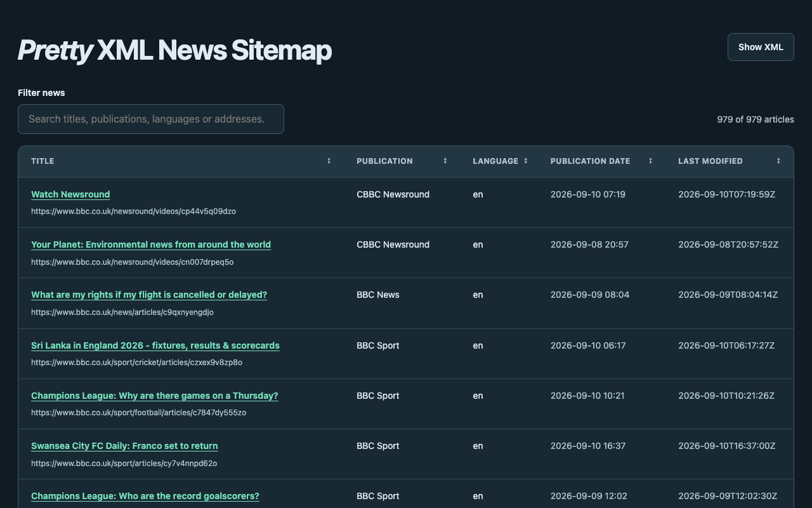Click the date 2026-09-10 07:19

pyautogui.click(x=588, y=194)
